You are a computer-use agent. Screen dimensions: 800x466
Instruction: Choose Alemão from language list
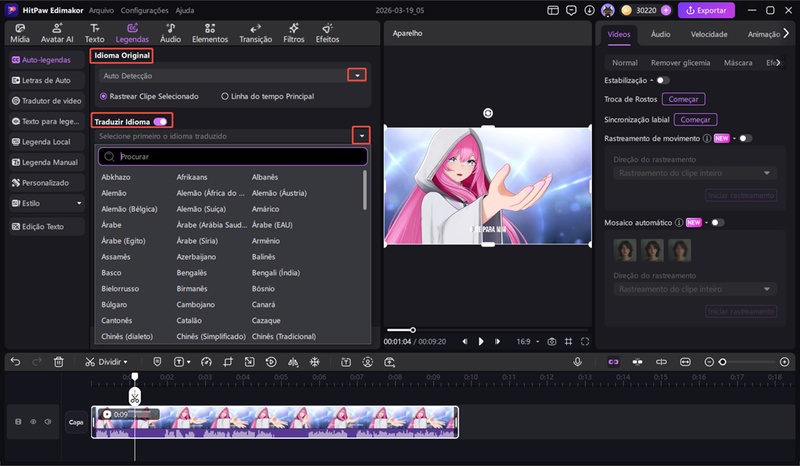(x=114, y=193)
